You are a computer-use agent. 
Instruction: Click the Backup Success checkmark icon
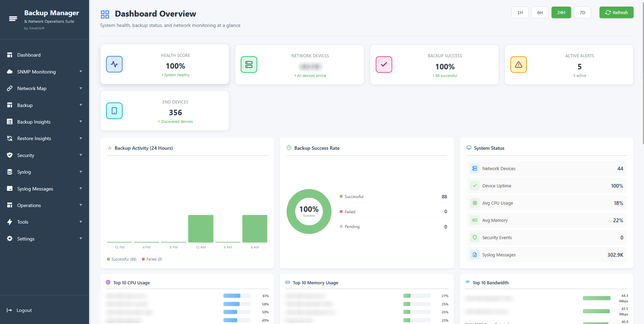(x=384, y=65)
